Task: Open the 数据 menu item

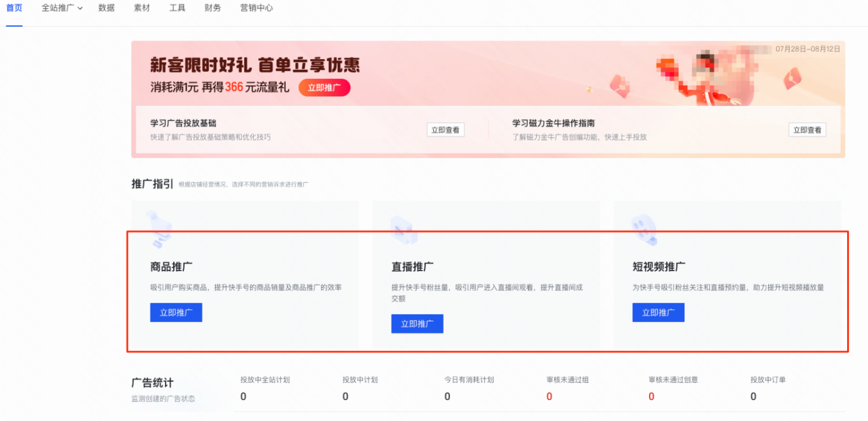Action: (x=107, y=8)
